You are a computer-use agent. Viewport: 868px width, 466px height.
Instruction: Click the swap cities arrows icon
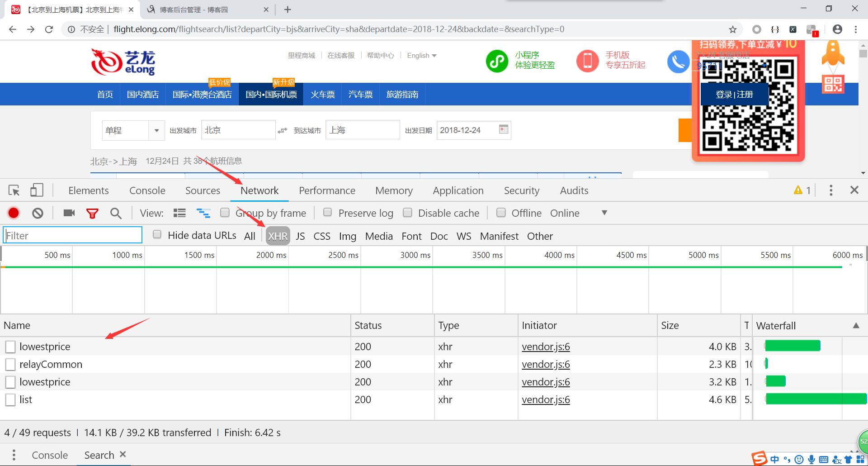(283, 130)
